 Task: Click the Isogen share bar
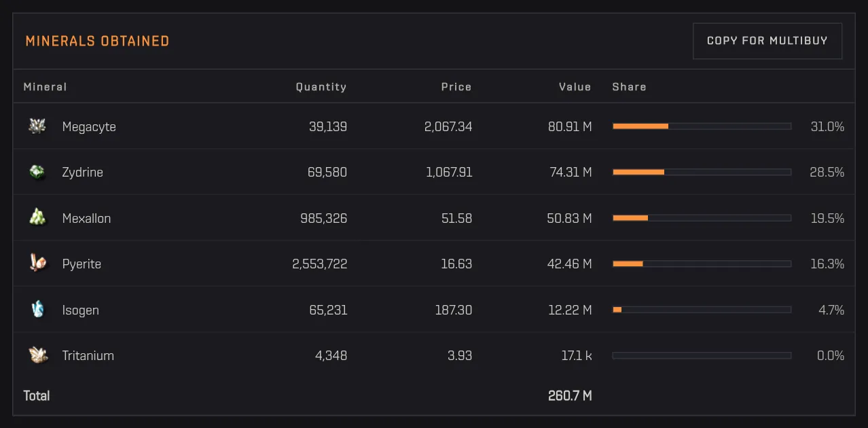[702, 310]
